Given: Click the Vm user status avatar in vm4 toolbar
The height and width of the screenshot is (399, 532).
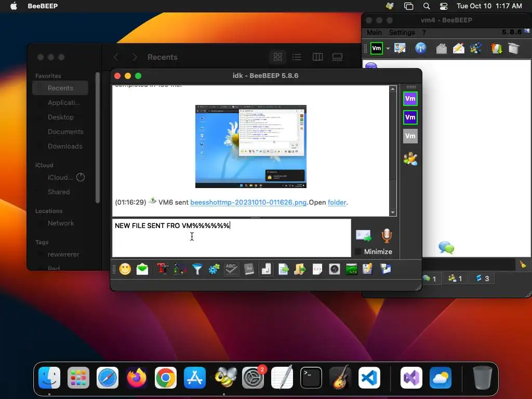Looking at the screenshot, I should coord(377,48).
